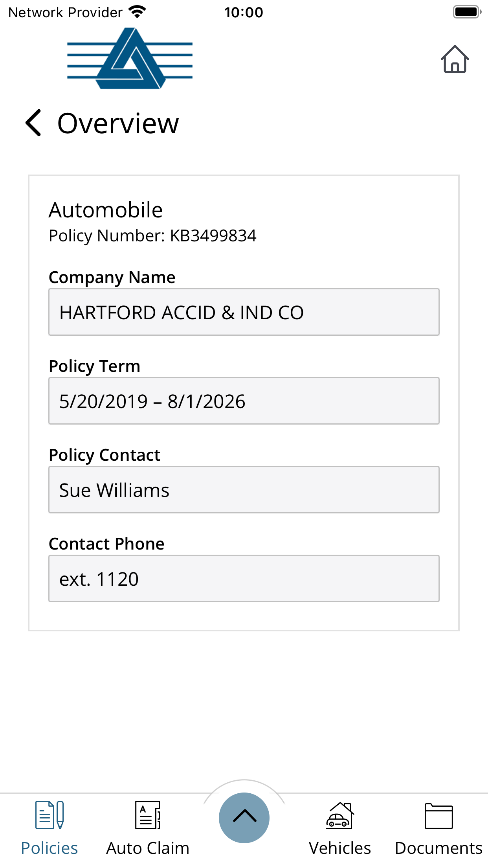This screenshot has width=488, height=868.
Task: Select the Company Name field
Action: pyautogui.click(x=244, y=312)
